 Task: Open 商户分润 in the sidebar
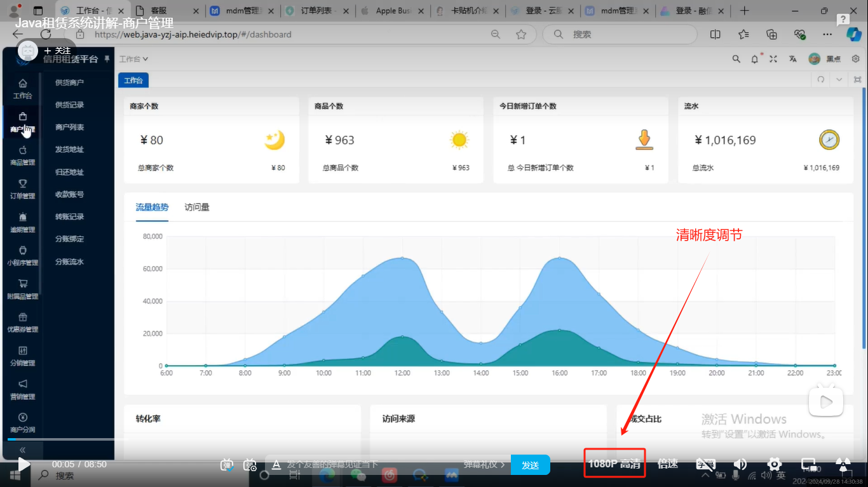click(22, 423)
